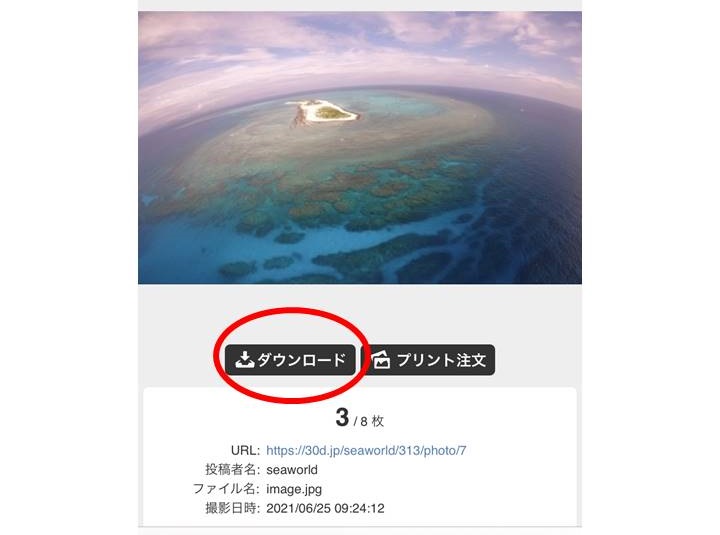Click the large number 3 photo counter
The image size is (720, 535).
(x=342, y=417)
